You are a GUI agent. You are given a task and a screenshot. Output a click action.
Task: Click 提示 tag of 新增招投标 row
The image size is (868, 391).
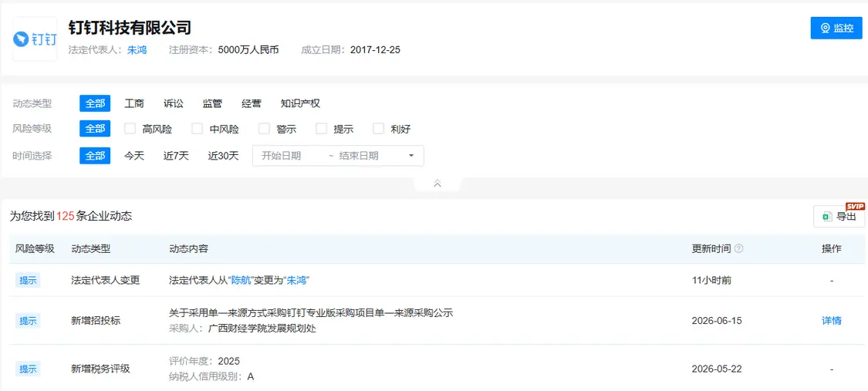tap(28, 321)
